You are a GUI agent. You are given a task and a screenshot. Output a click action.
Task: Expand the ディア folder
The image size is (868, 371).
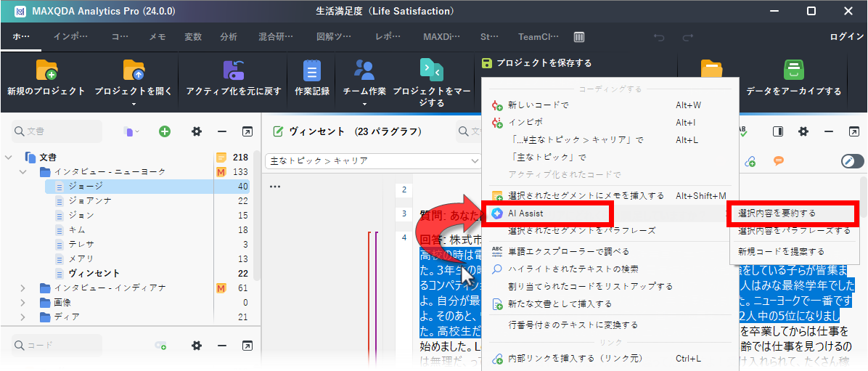pyautogui.click(x=22, y=317)
